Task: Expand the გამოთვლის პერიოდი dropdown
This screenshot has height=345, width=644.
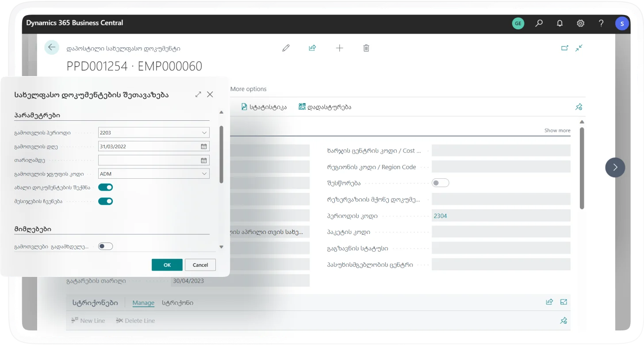Action: tap(204, 133)
